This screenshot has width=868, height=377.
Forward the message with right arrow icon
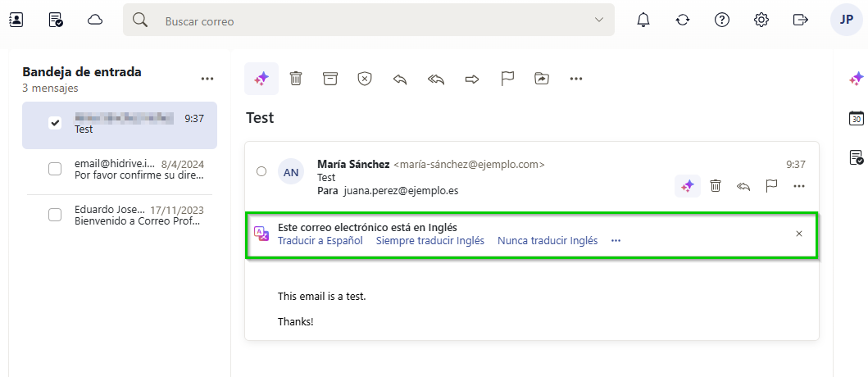(x=471, y=79)
